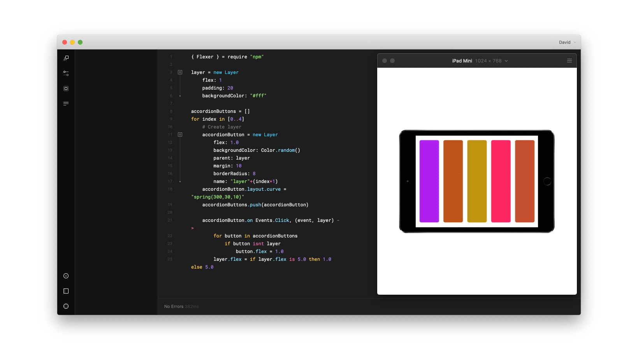Click the 'Events.Click' code text
Screen dimensions: 638x364
272,220
